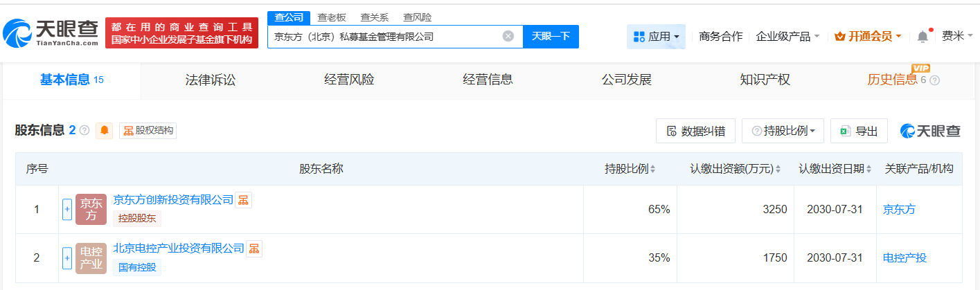Expand row 2 shareholder 北京电控产业投资 details
Screen dimensions: 980x290
pos(67,257)
